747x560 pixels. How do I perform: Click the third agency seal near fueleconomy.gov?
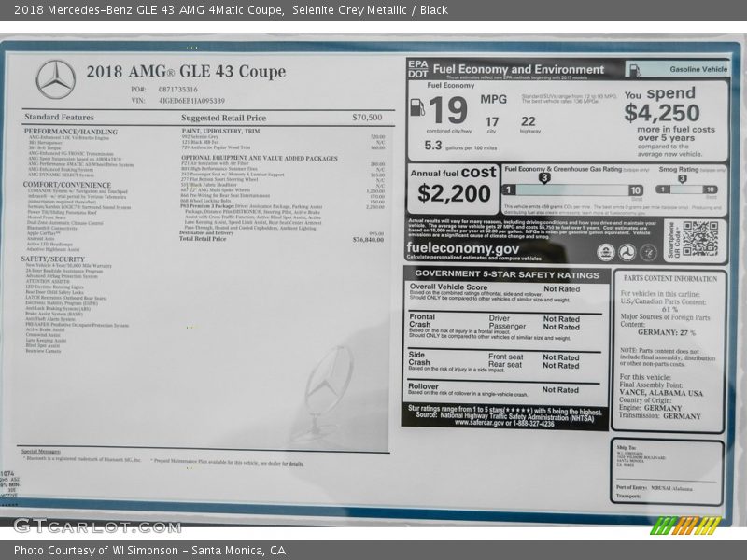[x=648, y=252]
